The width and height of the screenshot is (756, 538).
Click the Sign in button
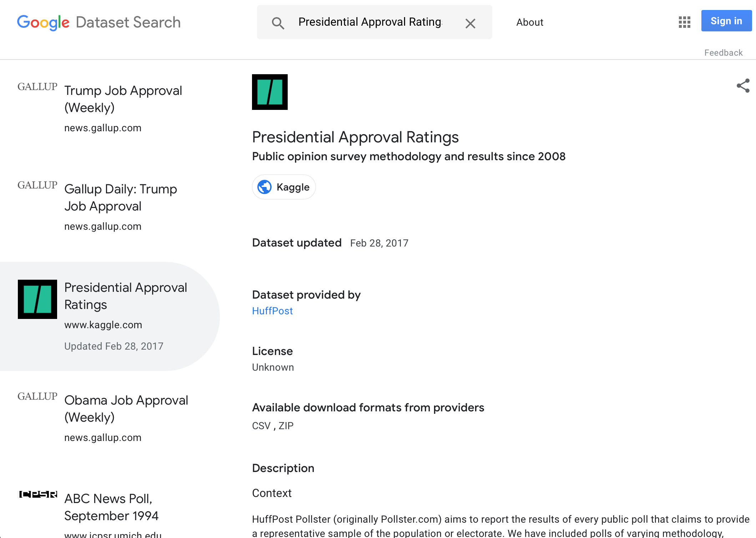tap(726, 21)
